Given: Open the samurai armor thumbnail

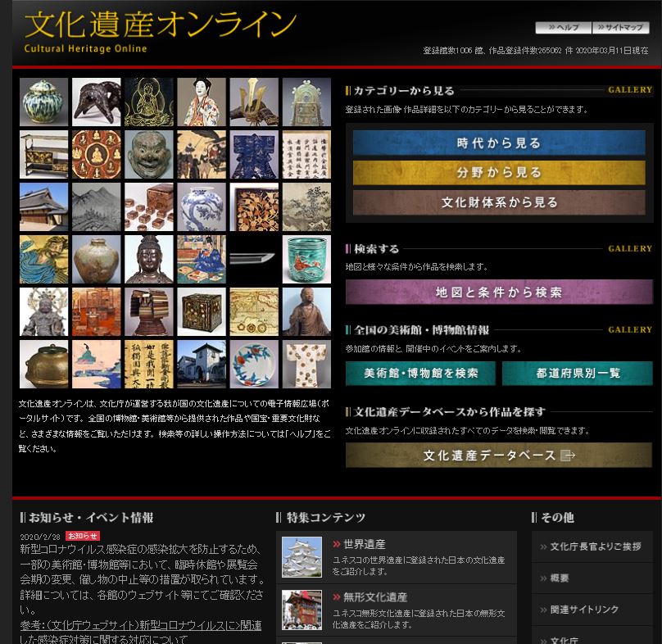Looking at the screenshot, I should click(149, 311).
